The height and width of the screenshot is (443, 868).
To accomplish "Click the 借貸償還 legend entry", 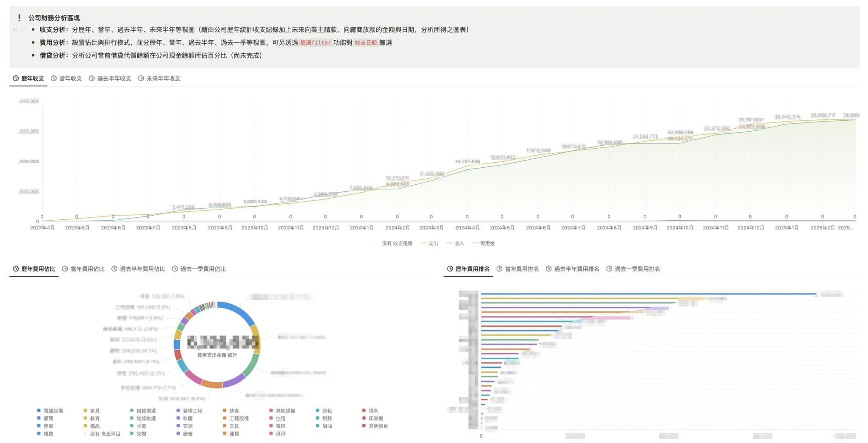I will point(143,411).
